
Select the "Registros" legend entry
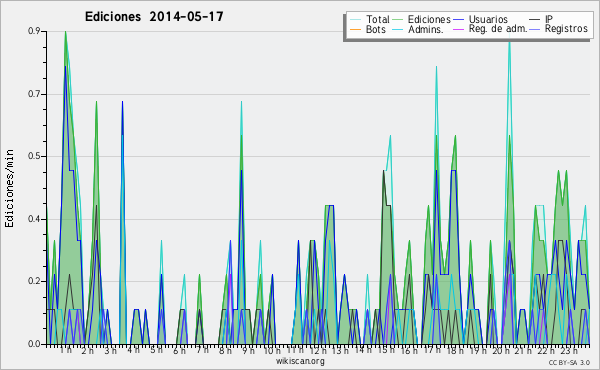(559, 29)
